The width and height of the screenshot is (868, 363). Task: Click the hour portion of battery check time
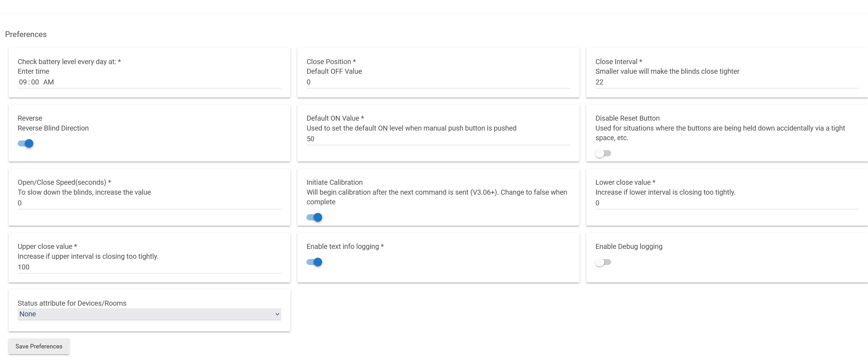(23, 82)
